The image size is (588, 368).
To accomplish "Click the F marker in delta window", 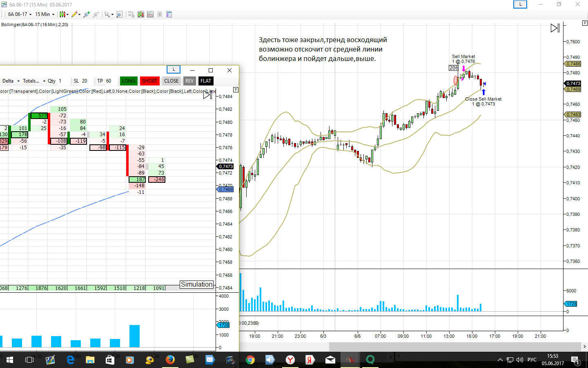I will [x=236, y=90].
